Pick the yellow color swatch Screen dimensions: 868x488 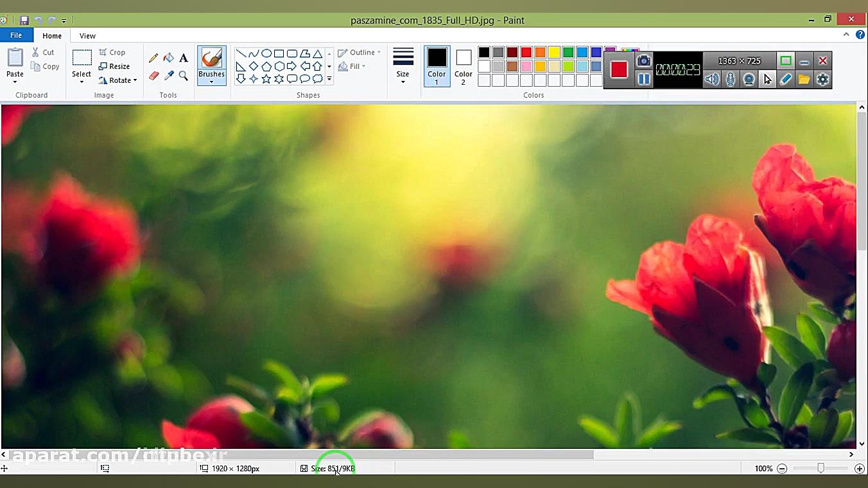click(x=554, y=53)
